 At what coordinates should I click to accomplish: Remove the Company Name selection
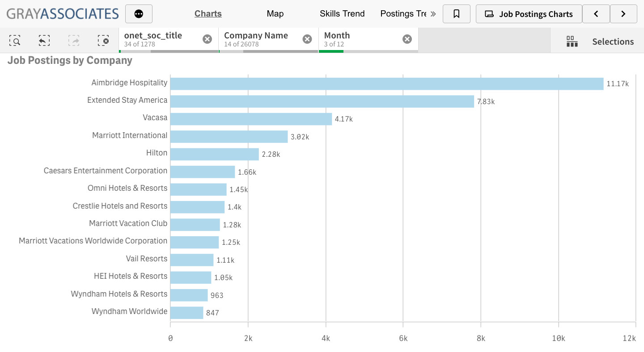click(x=307, y=39)
